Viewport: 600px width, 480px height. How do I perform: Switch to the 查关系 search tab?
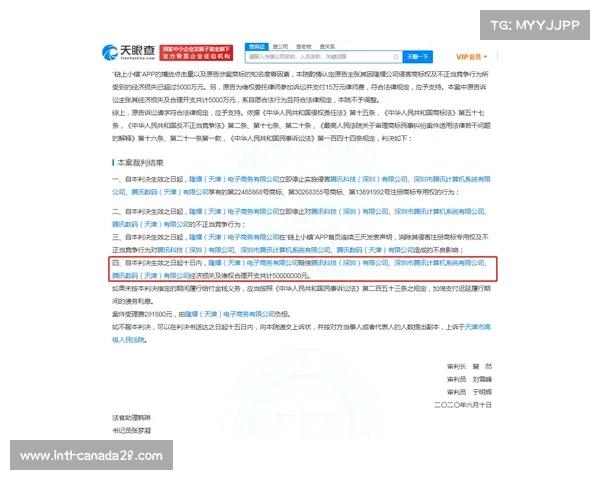(x=327, y=47)
